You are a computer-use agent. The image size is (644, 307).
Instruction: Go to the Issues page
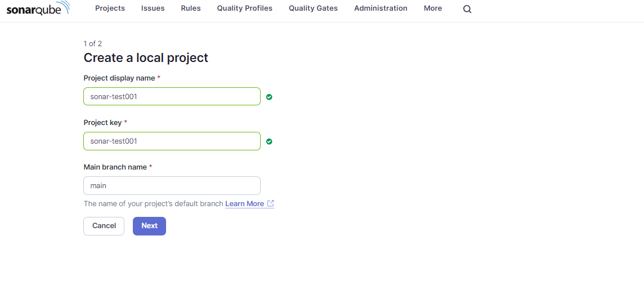153,8
